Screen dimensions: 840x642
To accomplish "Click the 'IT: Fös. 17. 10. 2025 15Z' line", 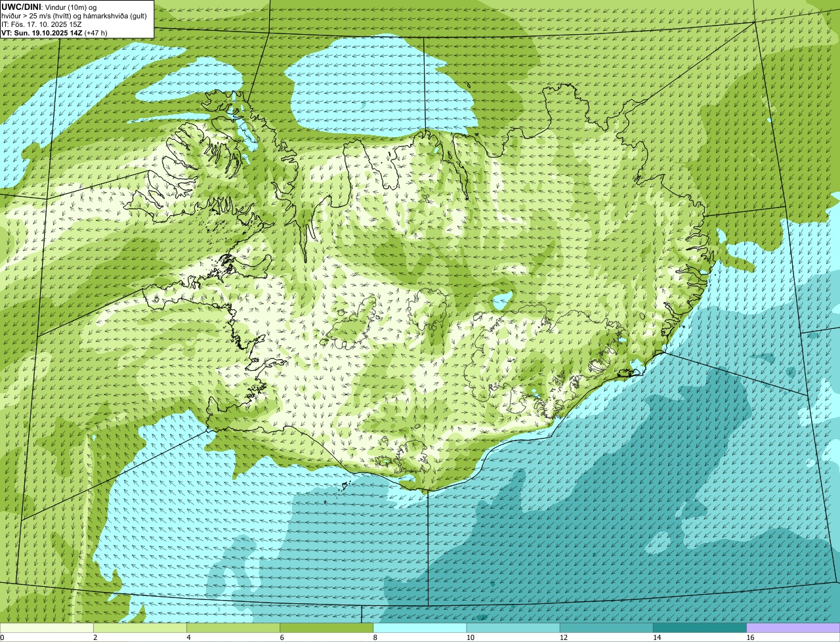I will pyautogui.click(x=41, y=24).
